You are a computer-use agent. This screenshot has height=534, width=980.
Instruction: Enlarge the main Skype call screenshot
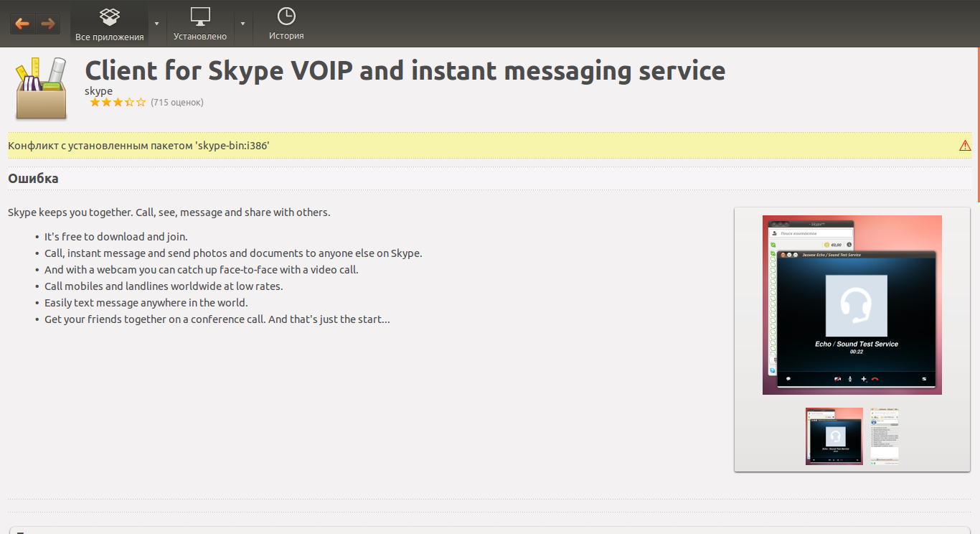pyautogui.click(x=852, y=305)
